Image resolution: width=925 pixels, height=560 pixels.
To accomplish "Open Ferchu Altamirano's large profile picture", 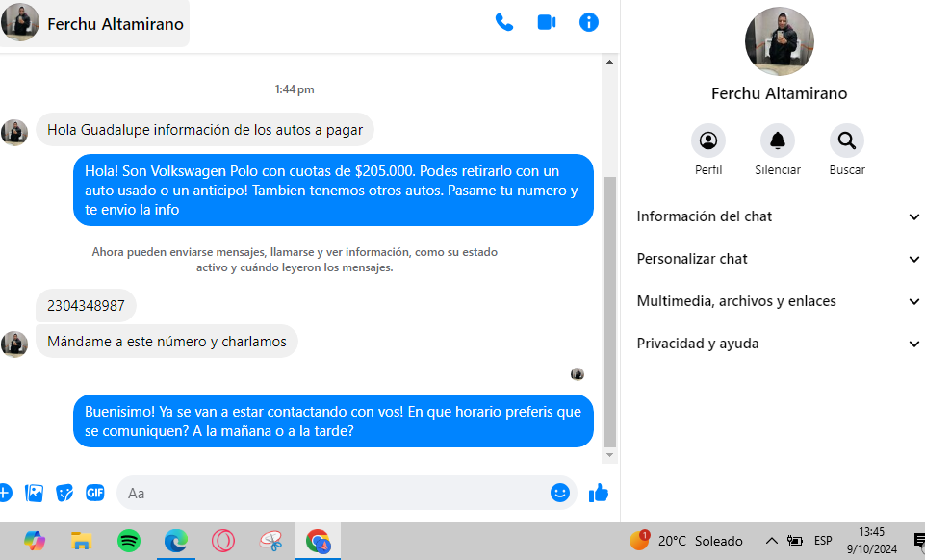I will tap(779, 41).
